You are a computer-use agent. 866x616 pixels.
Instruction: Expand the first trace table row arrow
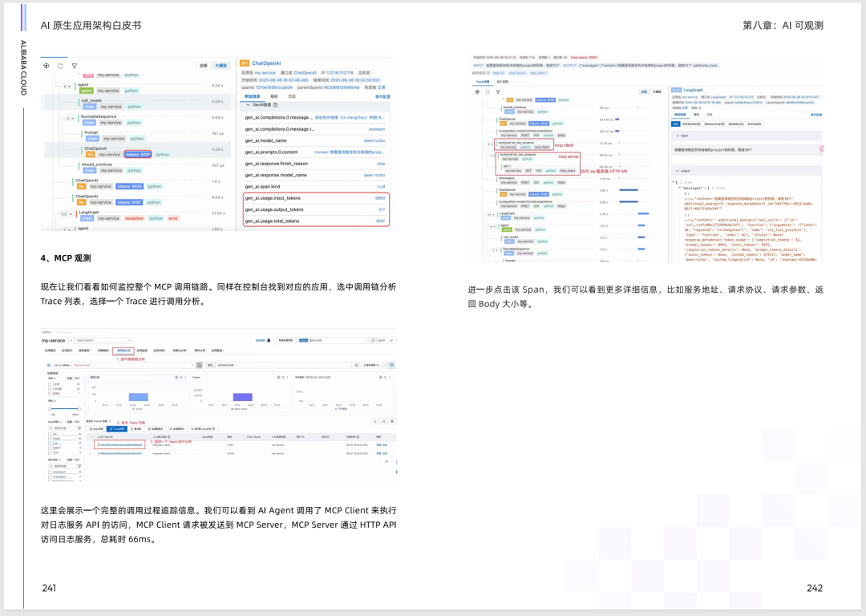[x=90, y=444]
